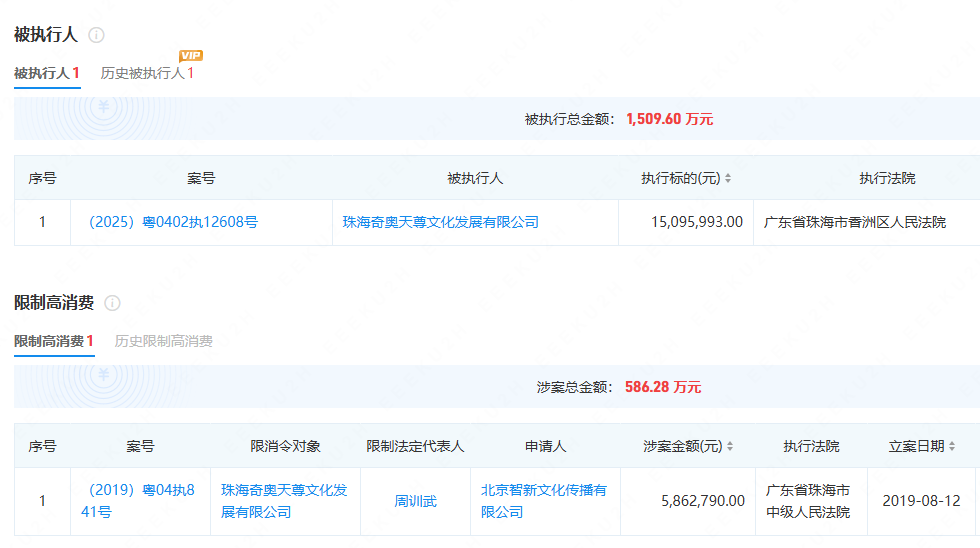Open 珠海奇奥天尊文化发展有限公司 in 被执行人 table
Screen dimensions: 980x548
[441, 222]
